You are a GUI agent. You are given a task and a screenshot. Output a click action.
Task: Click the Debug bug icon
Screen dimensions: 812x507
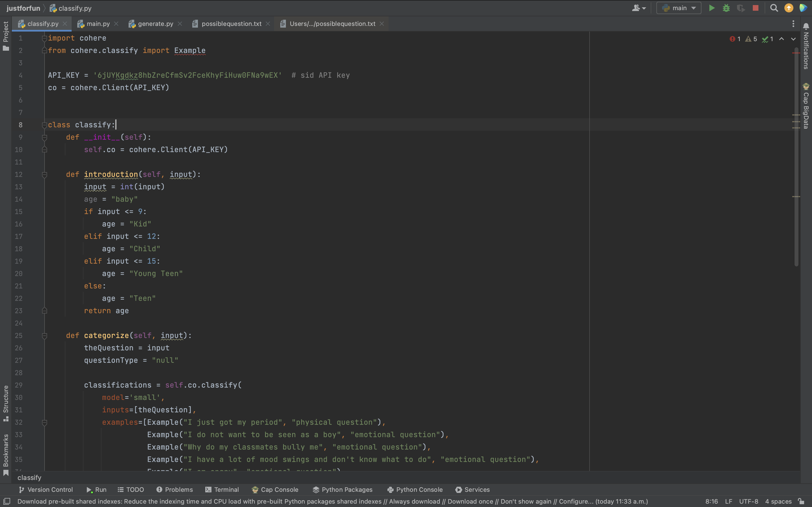(726, 8)
